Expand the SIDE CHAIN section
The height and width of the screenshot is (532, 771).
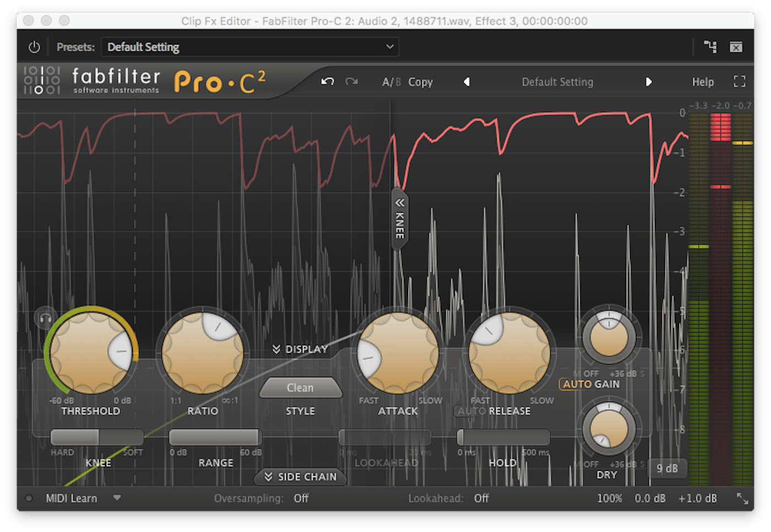click(300, 477)
